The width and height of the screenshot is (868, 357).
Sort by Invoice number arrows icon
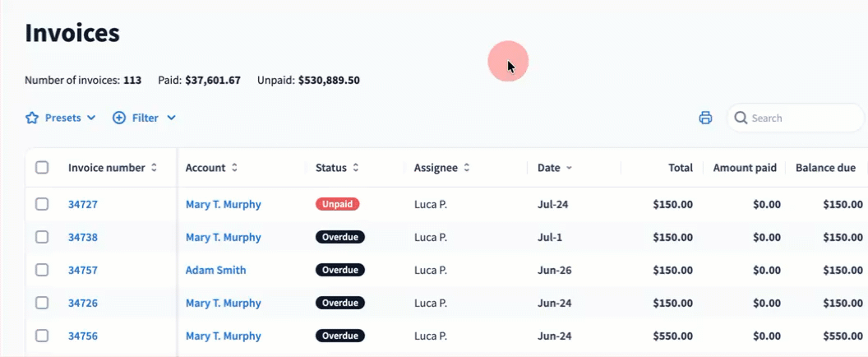[x=154, y=168]
